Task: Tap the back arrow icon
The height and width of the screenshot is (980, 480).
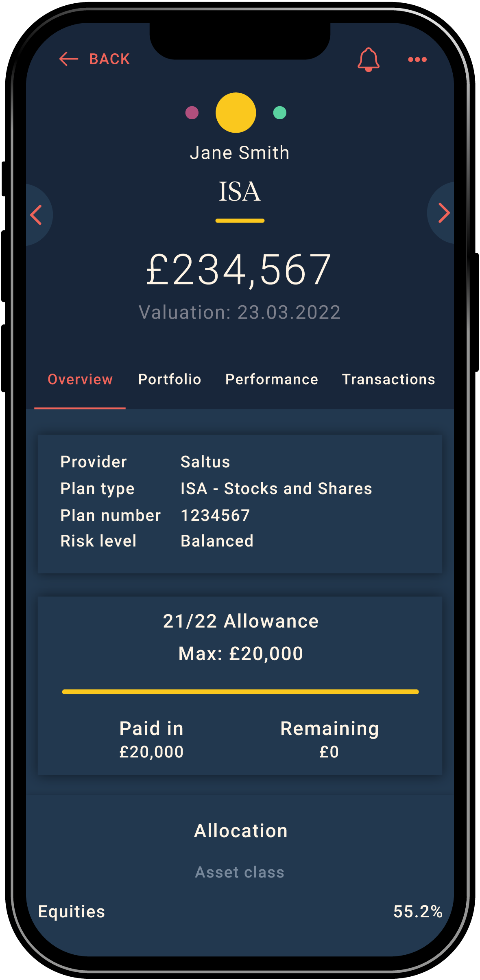Action: (x=69, y=59)
